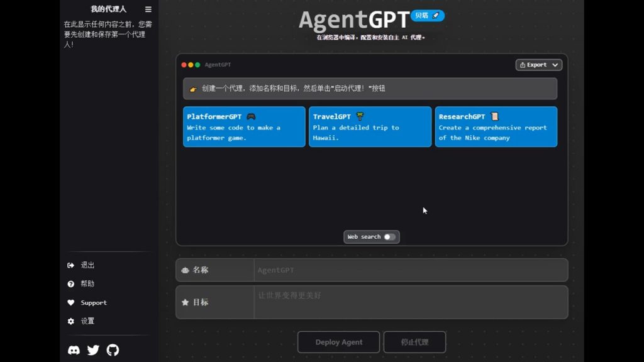This screenshot has width=644, height=362.
Task: Choose the PlatformerGPT example card
Action: [245, 127]
